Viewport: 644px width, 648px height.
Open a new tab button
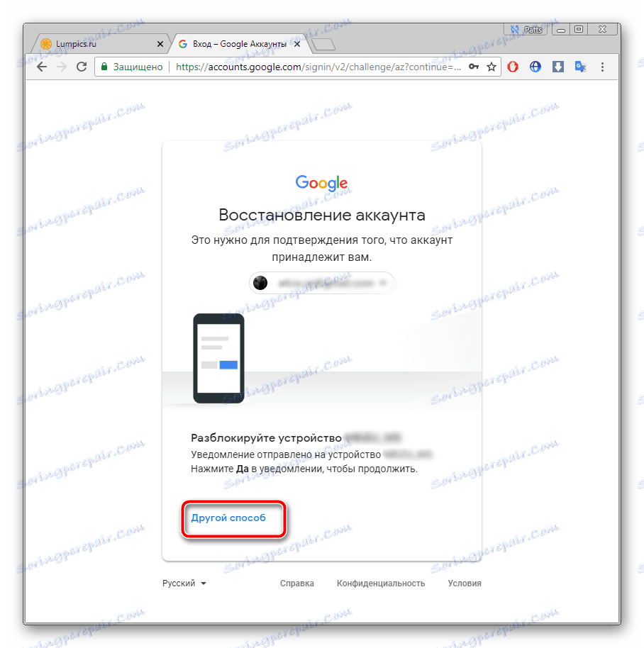pos(323,44)
